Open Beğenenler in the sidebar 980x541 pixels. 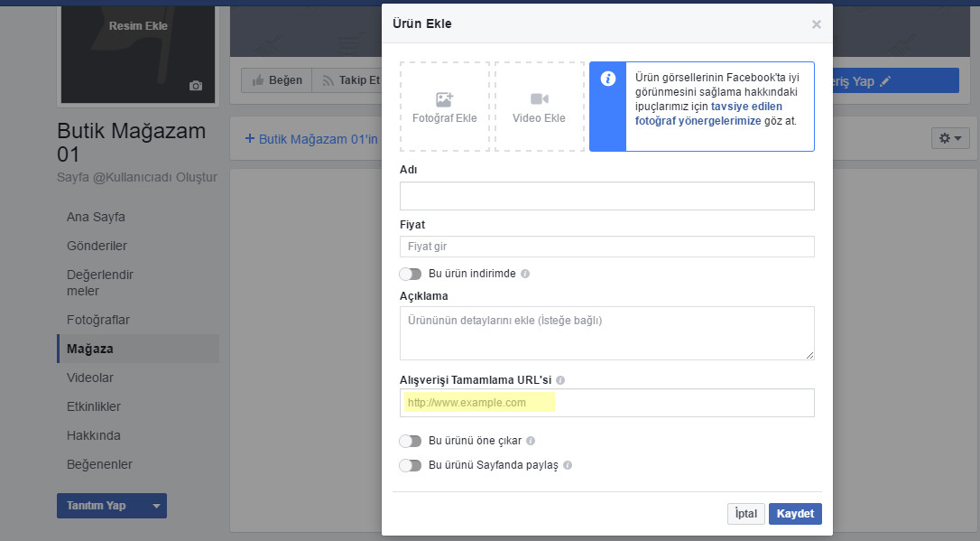click(x=99, y=464)
